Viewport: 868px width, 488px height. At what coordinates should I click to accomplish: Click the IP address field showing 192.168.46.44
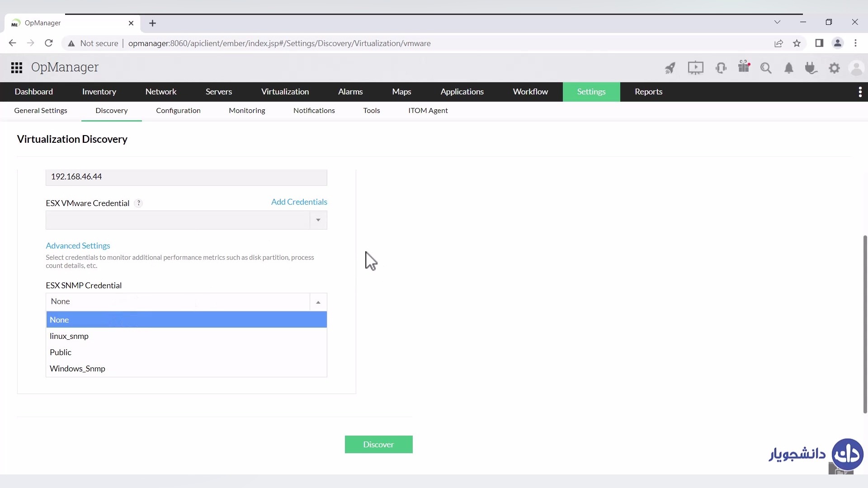pyautogui.click(x=186, y=177)
